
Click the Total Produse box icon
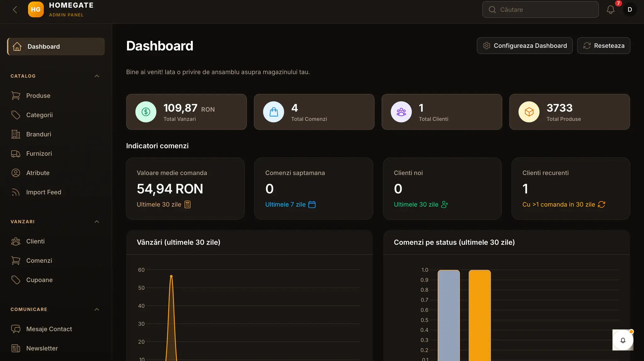pyautogui.click(x=529, y=112)
